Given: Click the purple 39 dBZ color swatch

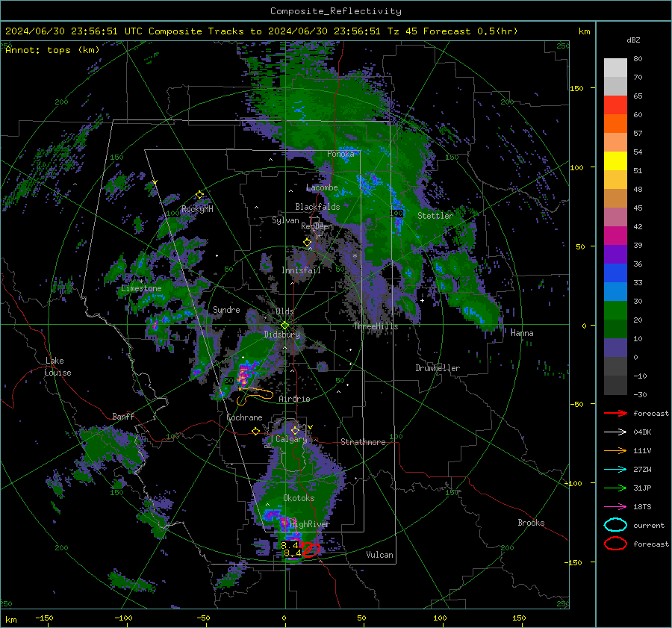Looking at the screenshot, I should pos(615,255).
